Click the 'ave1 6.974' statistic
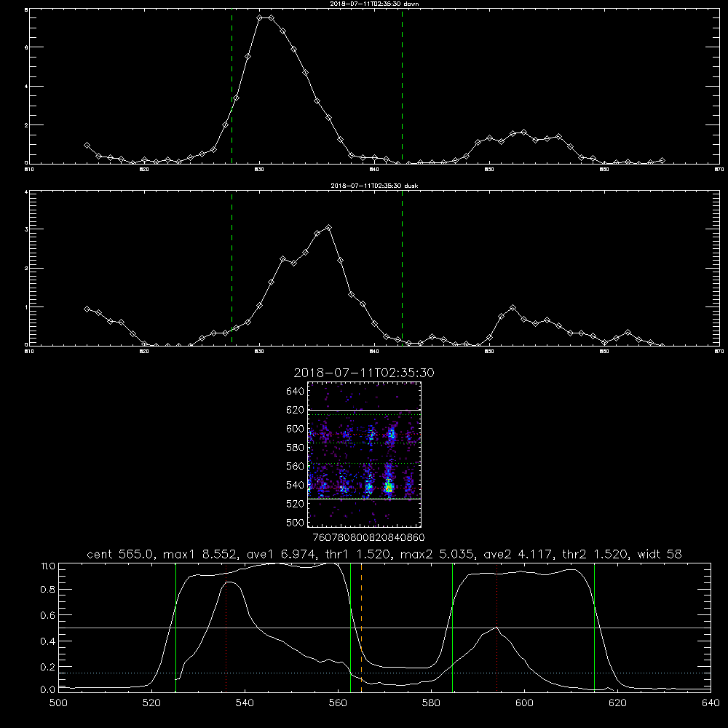The height and width of the screenshot is (728, 728). point(280,554)
